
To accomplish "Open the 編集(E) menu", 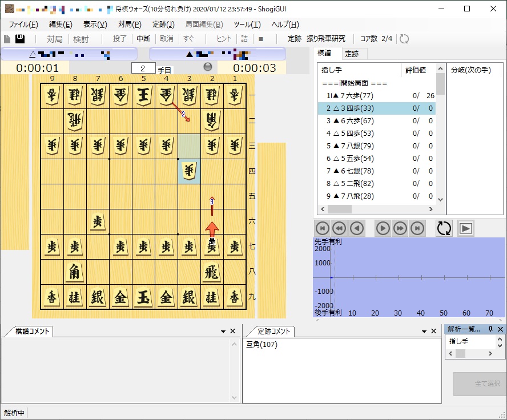I will coord(61,25).
